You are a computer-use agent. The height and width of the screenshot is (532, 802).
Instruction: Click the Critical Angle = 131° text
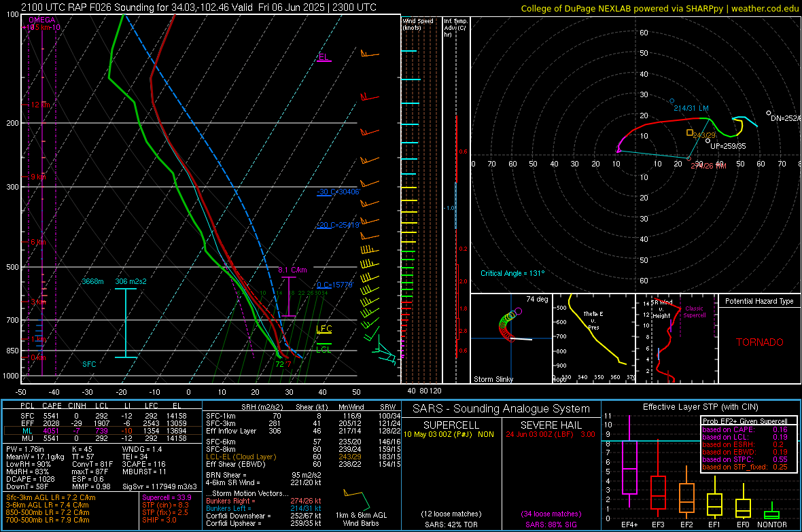(512, 273)
